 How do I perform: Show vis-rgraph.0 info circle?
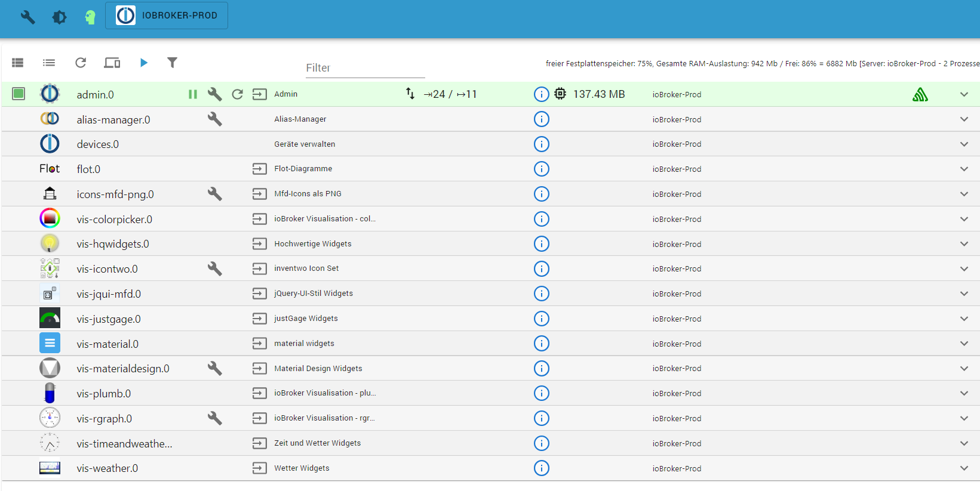541,418
